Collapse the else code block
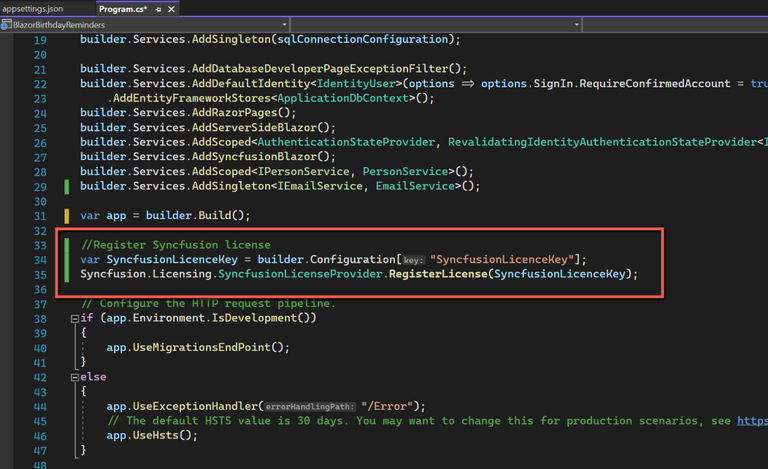 (x=73, y=377)
